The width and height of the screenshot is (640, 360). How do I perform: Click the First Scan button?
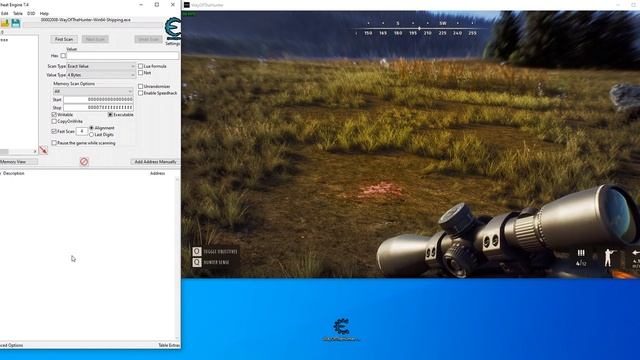click(64, 39)
